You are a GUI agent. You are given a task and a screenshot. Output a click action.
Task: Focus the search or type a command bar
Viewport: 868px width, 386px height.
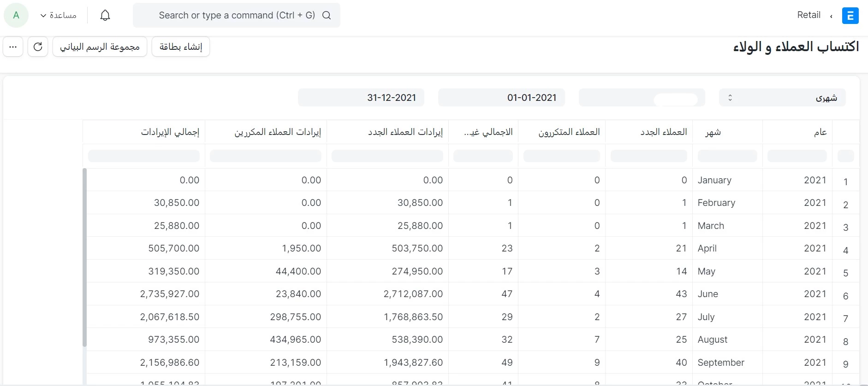click(x=237, y=15)
